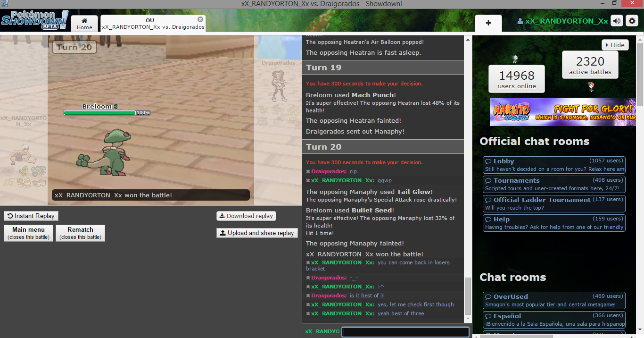Request a Rematch
Image resolution: width=644 pixels, height=338 pixels.
[x=80, y=233]
